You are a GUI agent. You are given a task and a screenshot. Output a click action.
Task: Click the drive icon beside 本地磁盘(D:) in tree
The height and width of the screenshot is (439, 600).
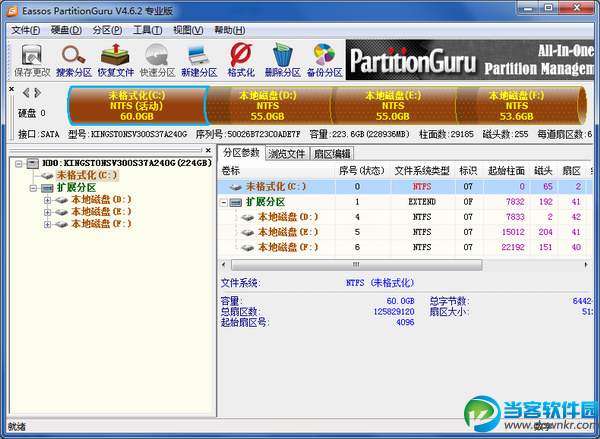[61, 200]
